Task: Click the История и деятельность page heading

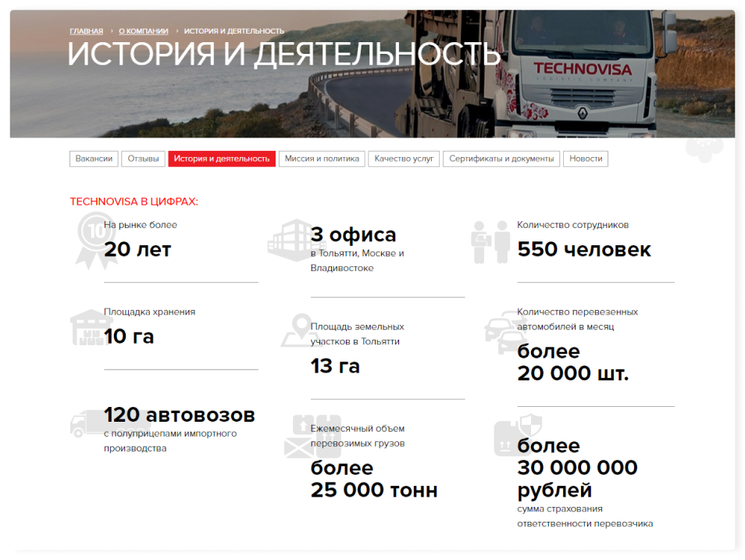Action: click(283, 55)
